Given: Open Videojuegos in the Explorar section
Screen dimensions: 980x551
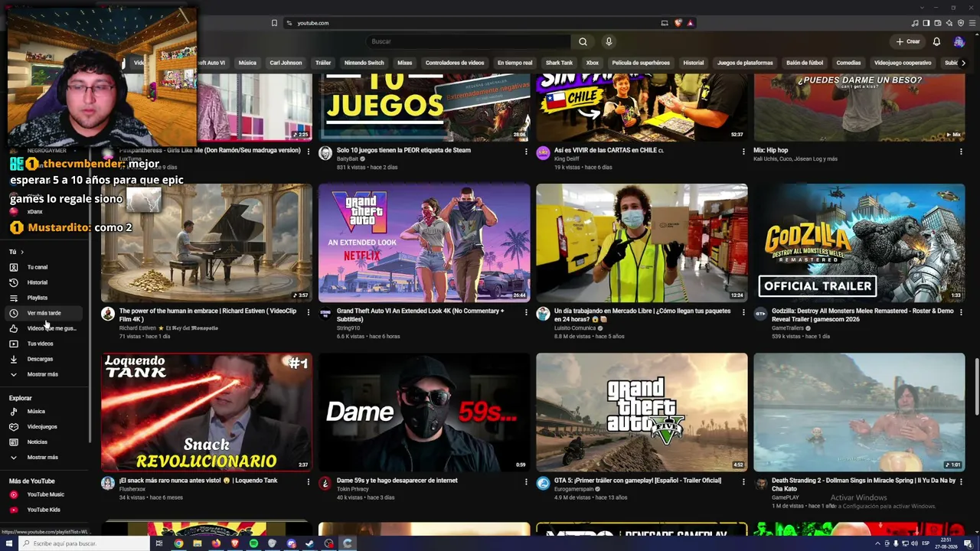Looking at the screenshot, I should click(42, 426).
